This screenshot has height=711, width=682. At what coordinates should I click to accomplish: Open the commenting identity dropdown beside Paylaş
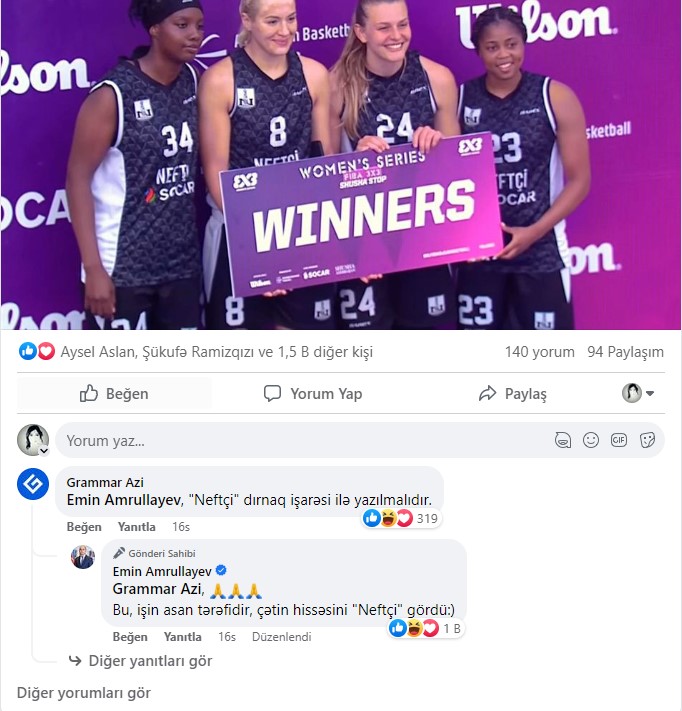coord(638,393)
